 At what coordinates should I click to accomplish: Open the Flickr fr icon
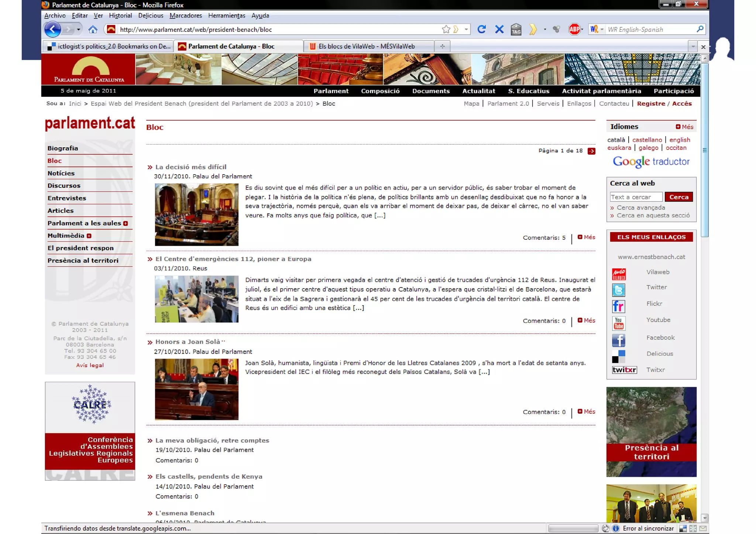point(619,306)
